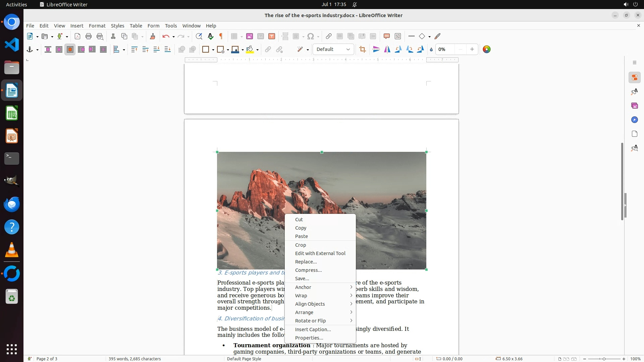Screen dimensions: 644x362
Task: Click the Bring to Front icon
Action: [135, 49]
